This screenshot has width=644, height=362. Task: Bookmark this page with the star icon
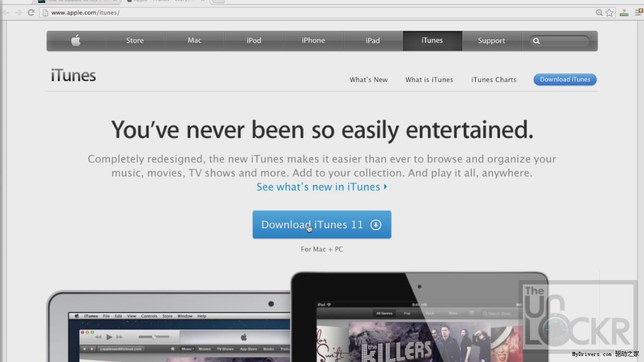click(609, 13)
